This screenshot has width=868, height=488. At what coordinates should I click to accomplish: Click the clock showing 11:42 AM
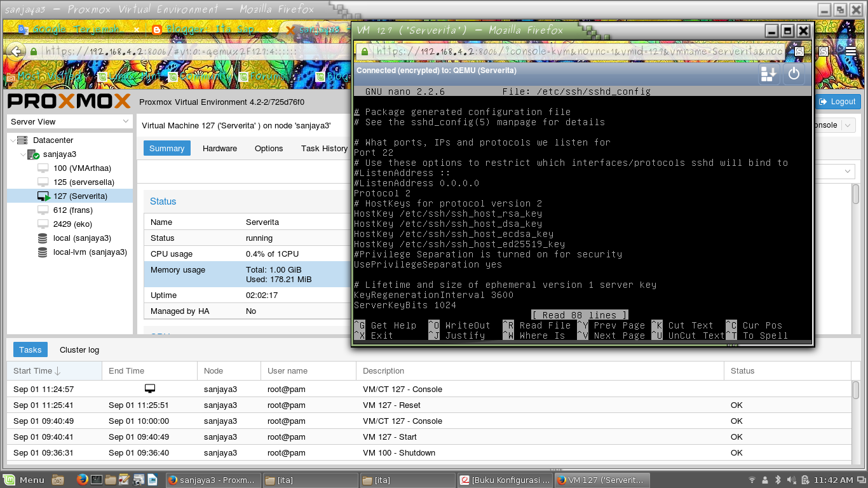[x=833, y=480]
